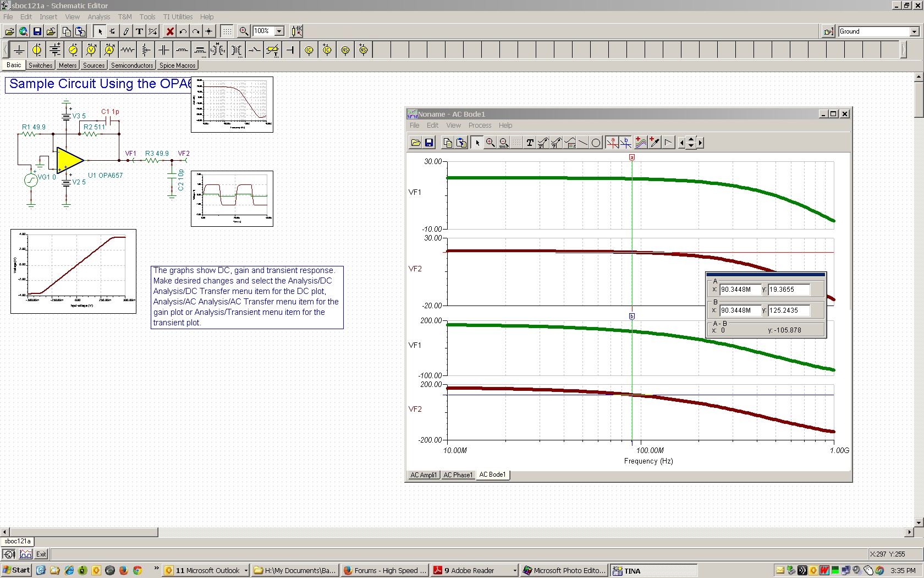Insert an Inductor component
Screen dimensions: 924x578
pos(182,50)
